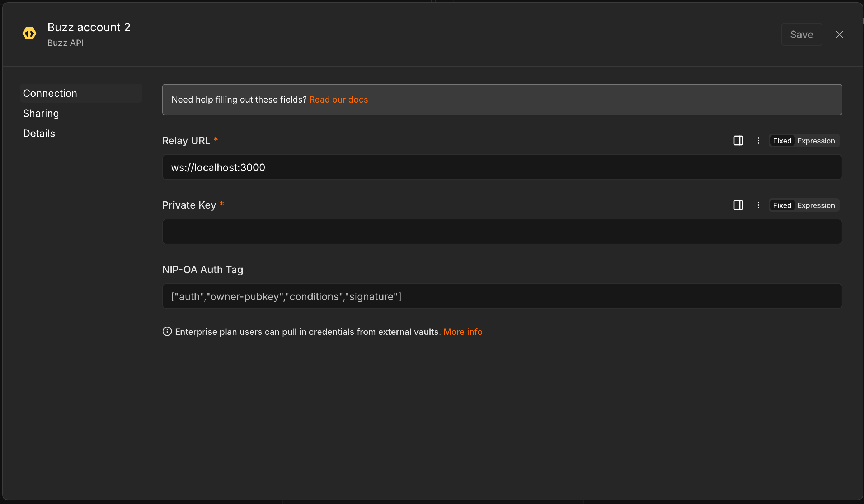Follow the More info vaults link

click(463, 332)
